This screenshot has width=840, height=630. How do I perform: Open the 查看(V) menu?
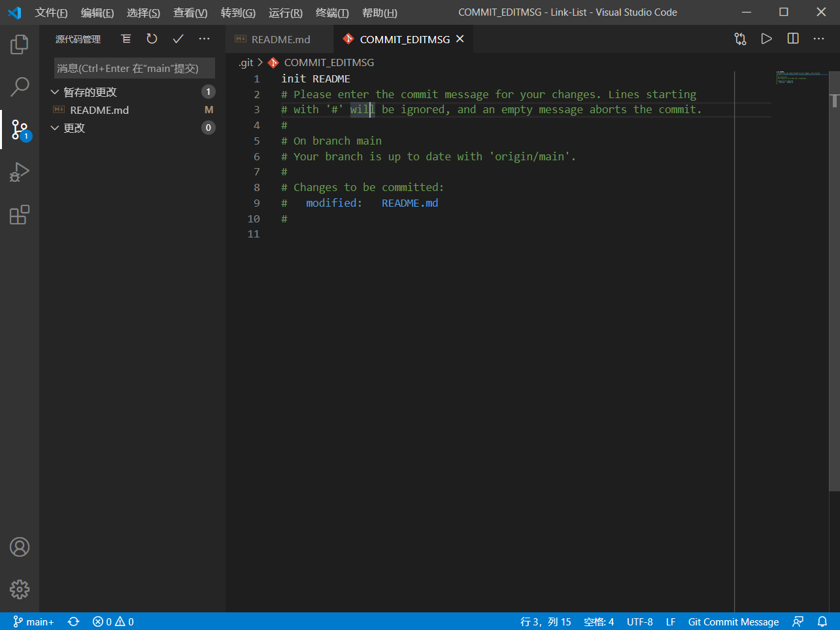190,12
